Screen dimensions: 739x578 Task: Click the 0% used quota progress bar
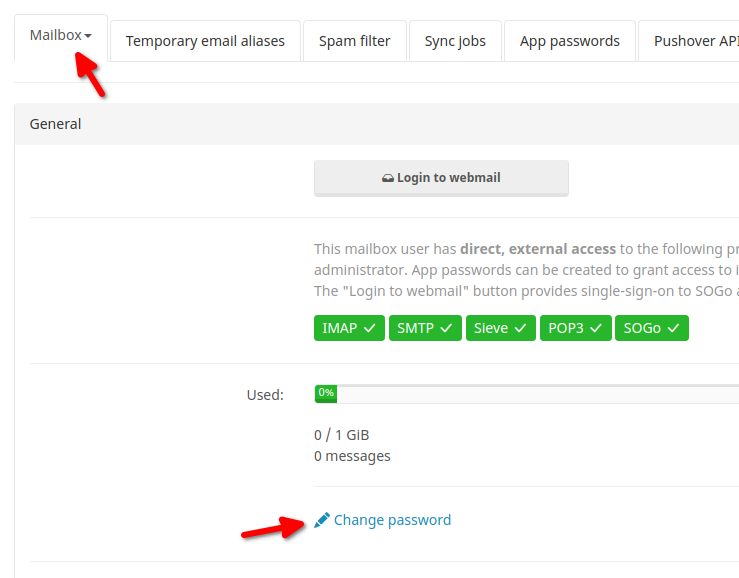click(x=526, y=394)
